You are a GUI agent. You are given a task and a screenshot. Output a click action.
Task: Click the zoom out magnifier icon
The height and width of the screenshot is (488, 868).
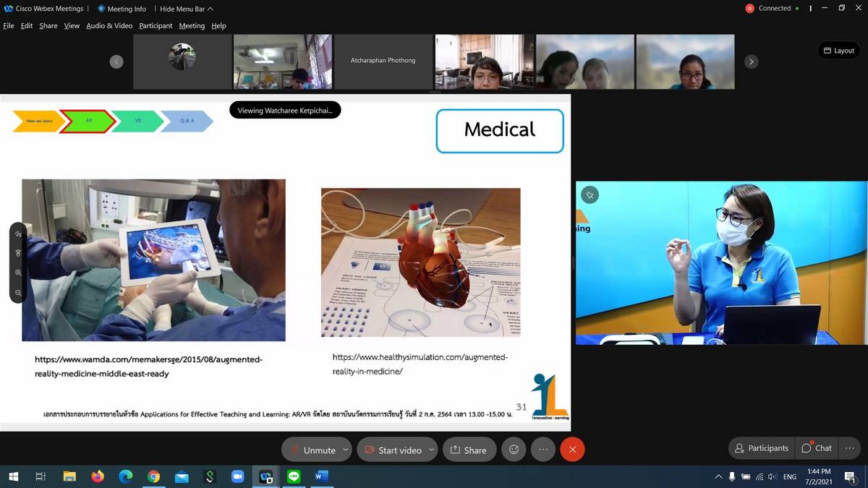(18, 293)
